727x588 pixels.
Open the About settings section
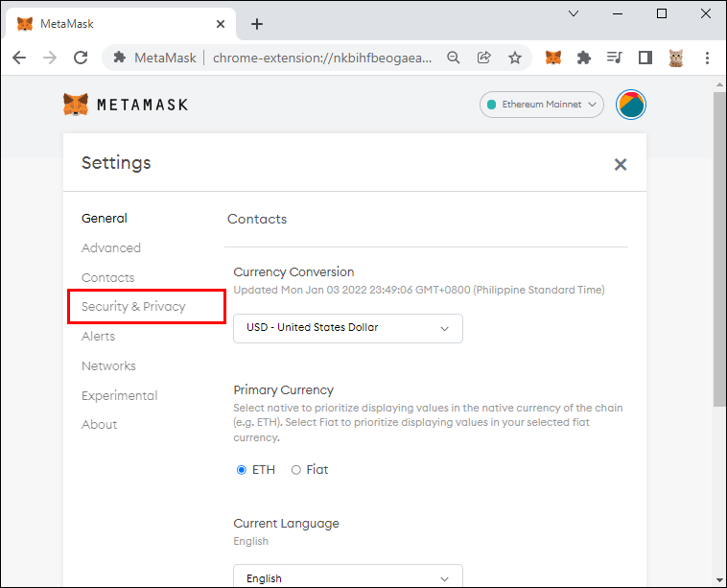tap(99, 424)
